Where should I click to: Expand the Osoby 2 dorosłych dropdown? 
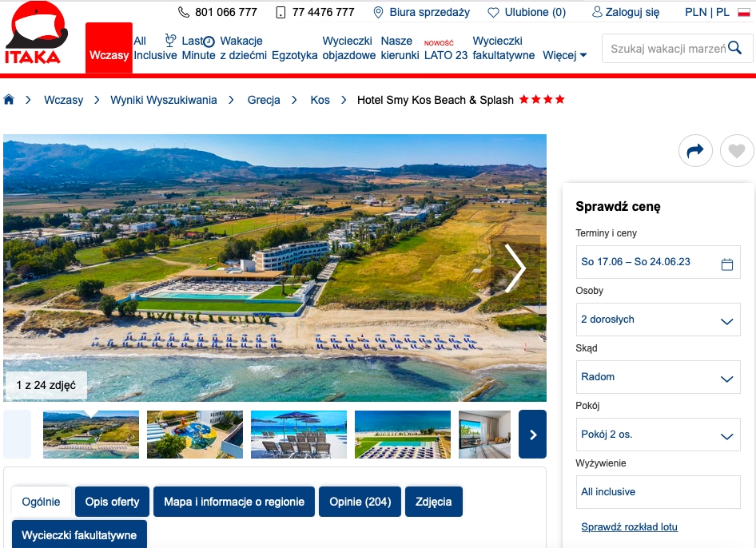pos(659,320)
